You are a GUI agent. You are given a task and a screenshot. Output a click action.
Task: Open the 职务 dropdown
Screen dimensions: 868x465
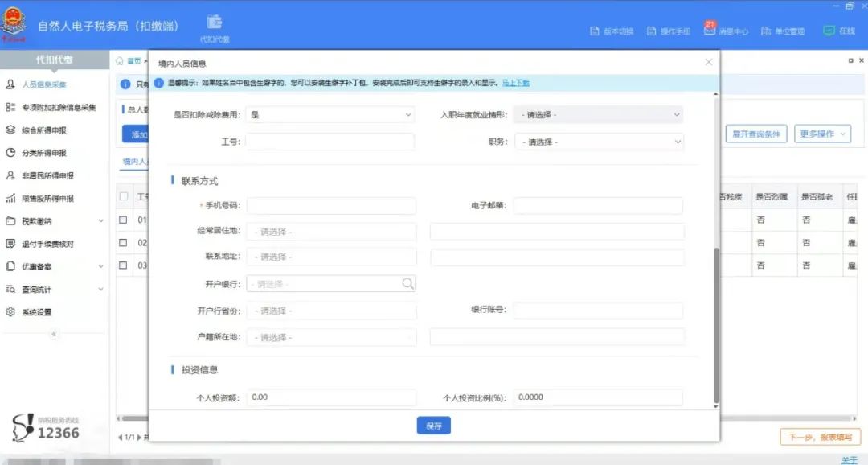point(597,142)
